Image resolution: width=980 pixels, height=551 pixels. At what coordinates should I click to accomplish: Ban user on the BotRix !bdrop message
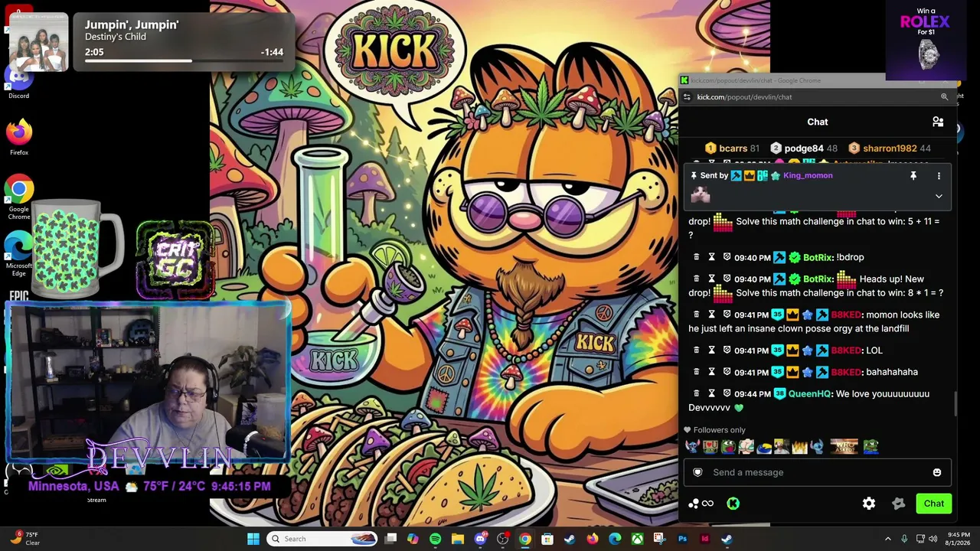click(x=727, y=257)
